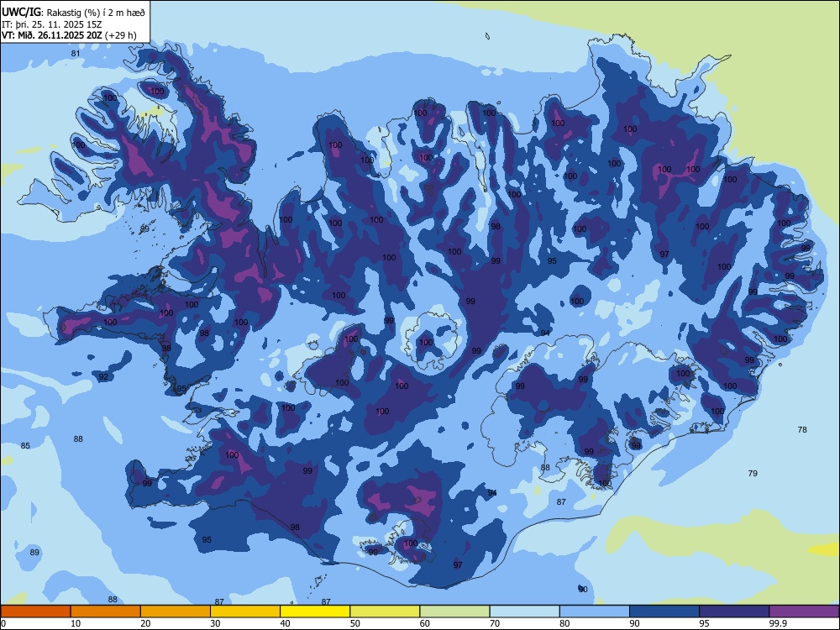Click the "92" humidity value on the map
This screenshot has width=840, height=630.
click(x=103, y=376)
